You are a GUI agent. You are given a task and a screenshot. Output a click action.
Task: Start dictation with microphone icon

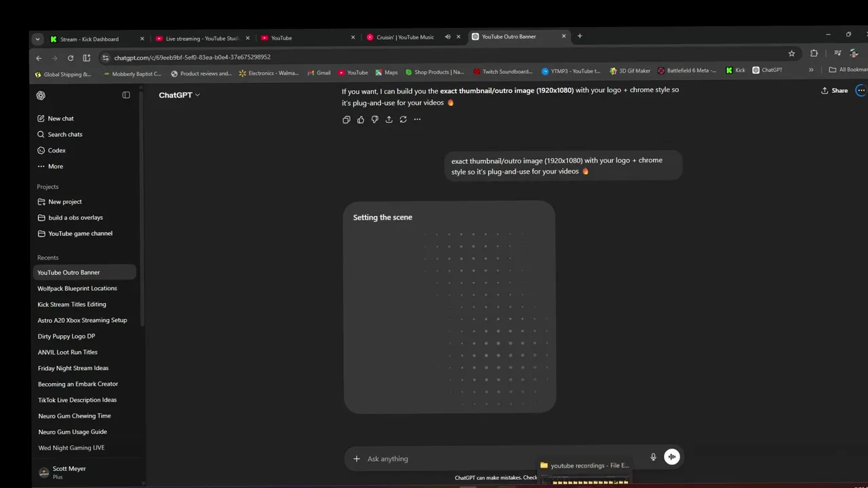pyautogui.click(x=654, y=457)
